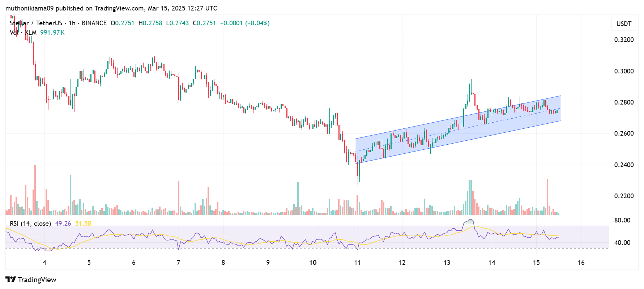Click the volume value 991.97K

(52, 33)
